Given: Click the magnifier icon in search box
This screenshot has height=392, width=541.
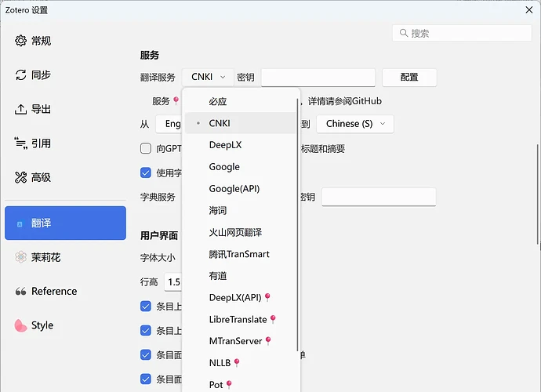Looking at the screenshot, I should (x=404, y=33).
